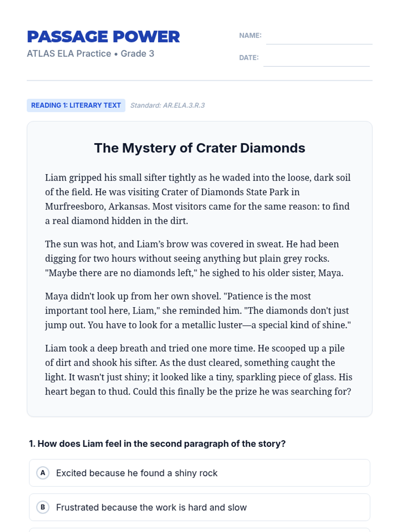This screenshot has width=399, height=532.
Task: Choose 'Excited because he found a shiny rock'
Action: coord(199,473)
